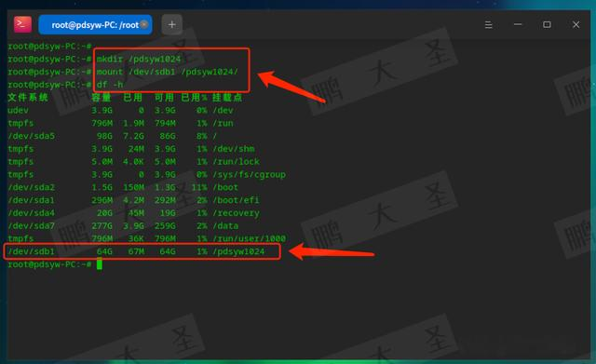This screenshot has height=364, width=596.
Task: Click the 7.2G used value
Action: point(133,136)
